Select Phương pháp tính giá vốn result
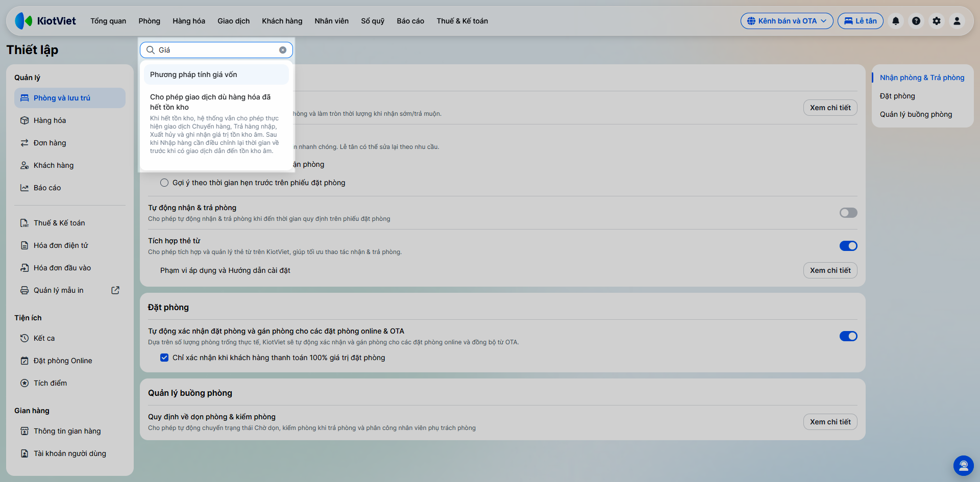The width and height of the screenshot is (980, 482). [216, 74]
